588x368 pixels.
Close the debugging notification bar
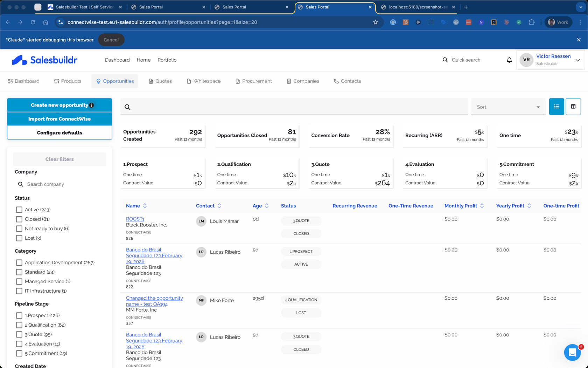tap(579, 40)
